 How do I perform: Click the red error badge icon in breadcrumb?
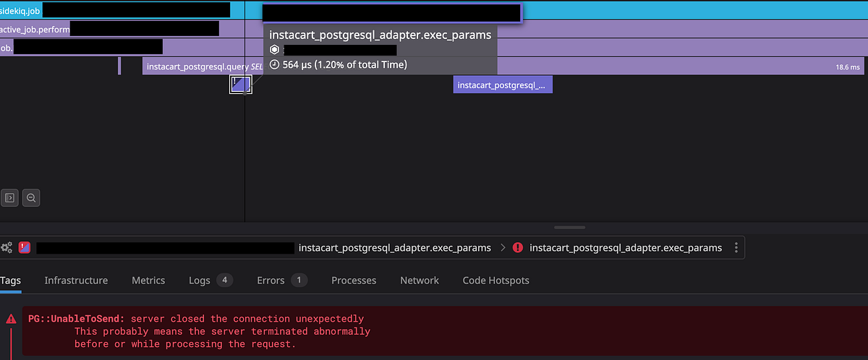[x=24, y=247]
